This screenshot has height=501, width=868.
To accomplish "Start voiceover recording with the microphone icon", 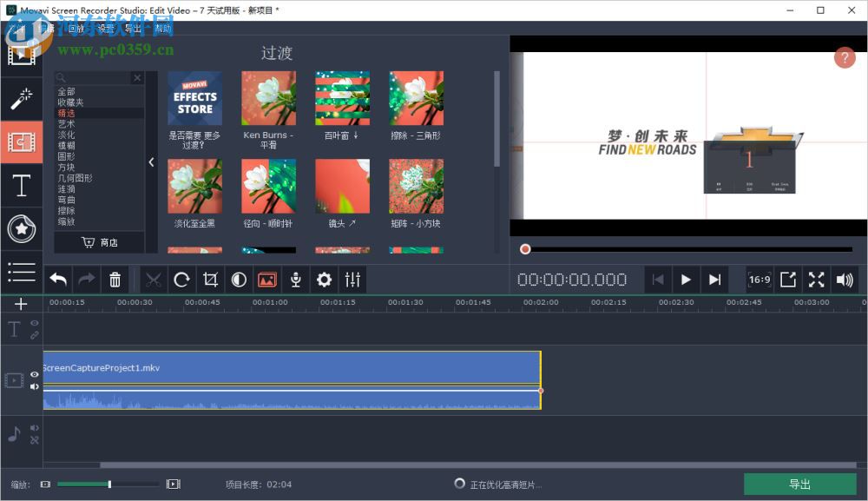I will (295, 280).
